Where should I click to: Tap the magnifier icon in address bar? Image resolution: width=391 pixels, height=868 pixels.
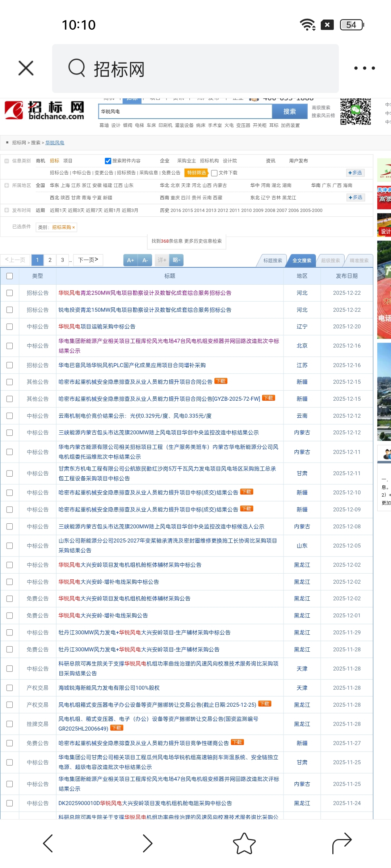[77, 68]
